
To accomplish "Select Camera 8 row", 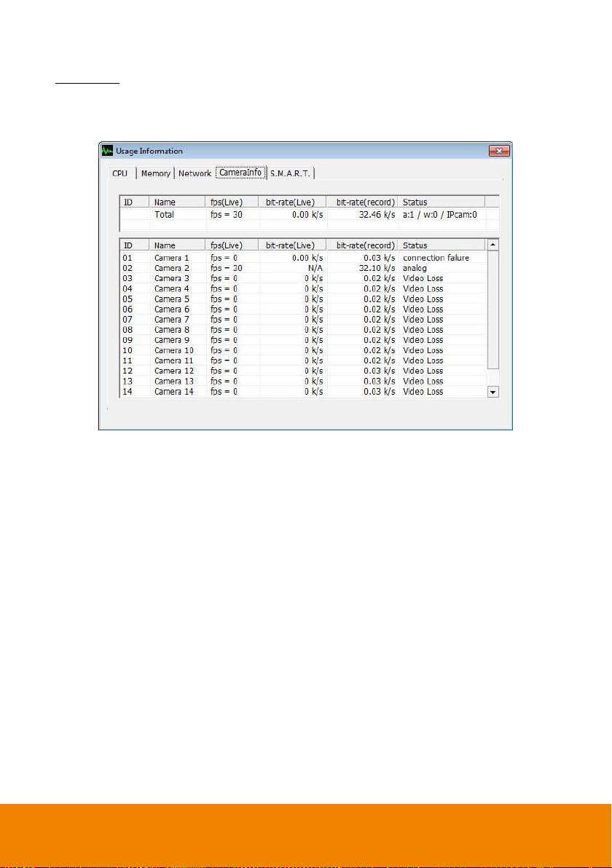I will 304,329.
